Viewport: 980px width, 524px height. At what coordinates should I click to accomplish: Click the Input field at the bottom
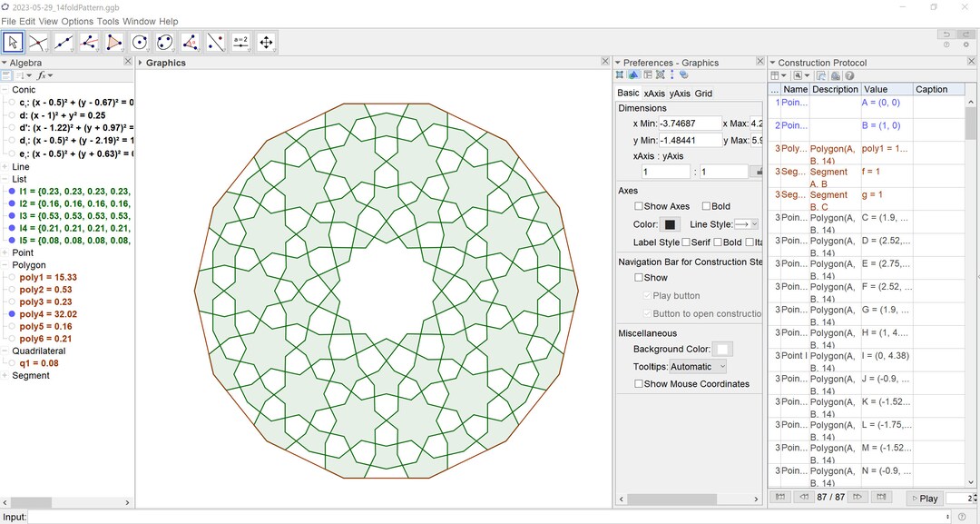point(91,517)
